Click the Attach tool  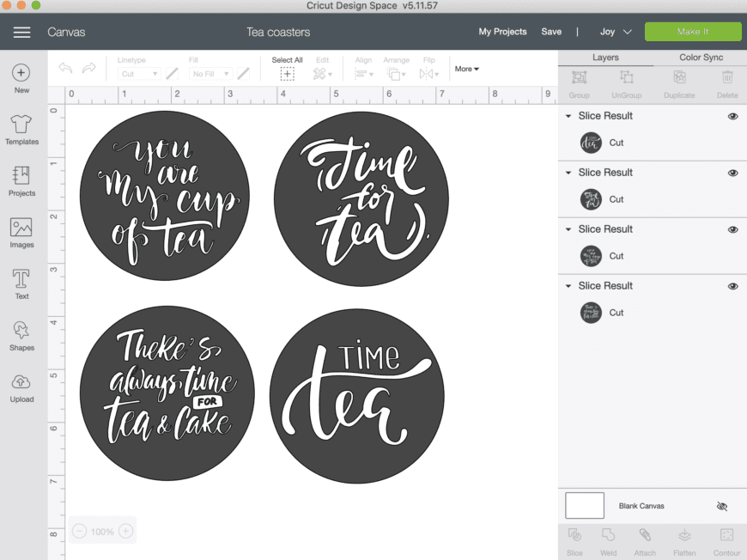pyautogui.click(x=645, y=542)
